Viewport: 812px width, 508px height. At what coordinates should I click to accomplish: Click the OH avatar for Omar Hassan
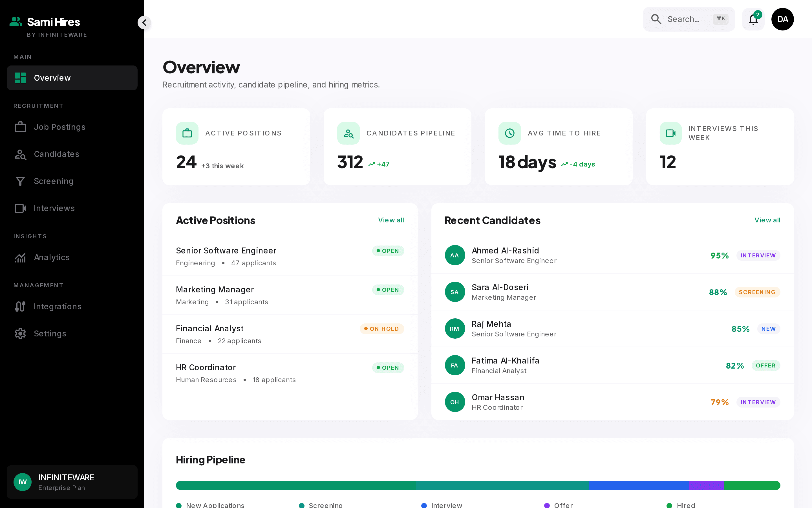pyautogui.click(x=455, y=402)
